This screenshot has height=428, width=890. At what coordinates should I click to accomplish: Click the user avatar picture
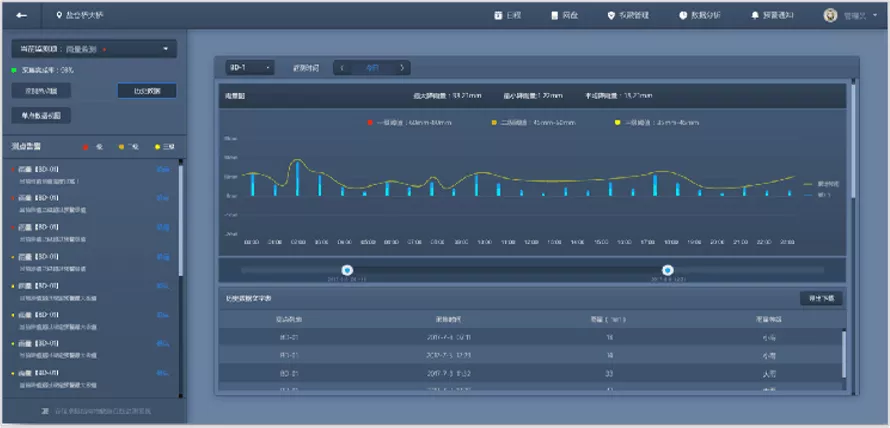coord(830,15)
